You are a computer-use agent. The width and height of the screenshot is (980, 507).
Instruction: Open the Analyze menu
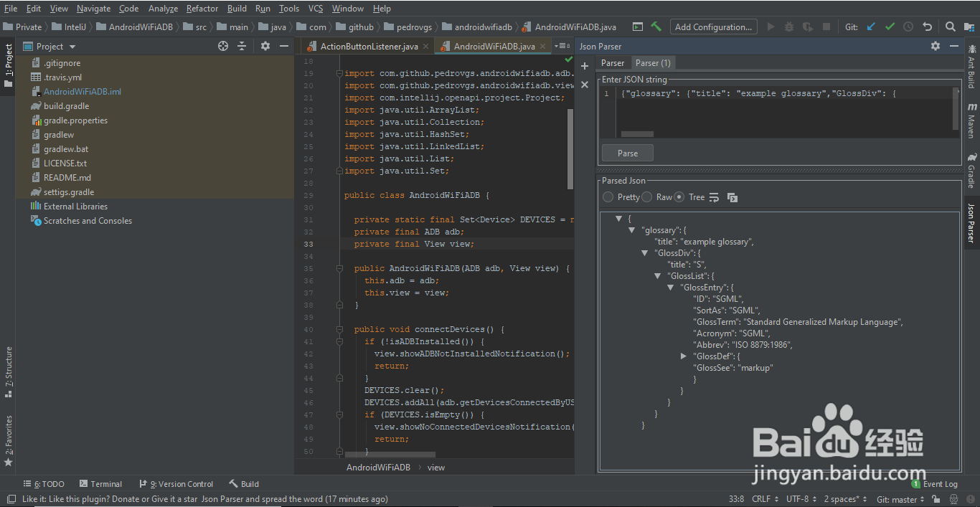(163, 9)
